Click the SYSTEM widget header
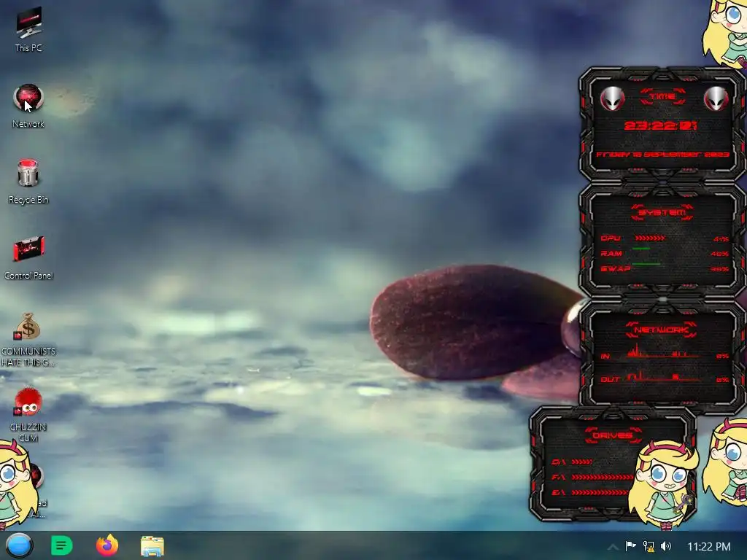Viewport: 747px width, 560px height. [x=662, y=212]
